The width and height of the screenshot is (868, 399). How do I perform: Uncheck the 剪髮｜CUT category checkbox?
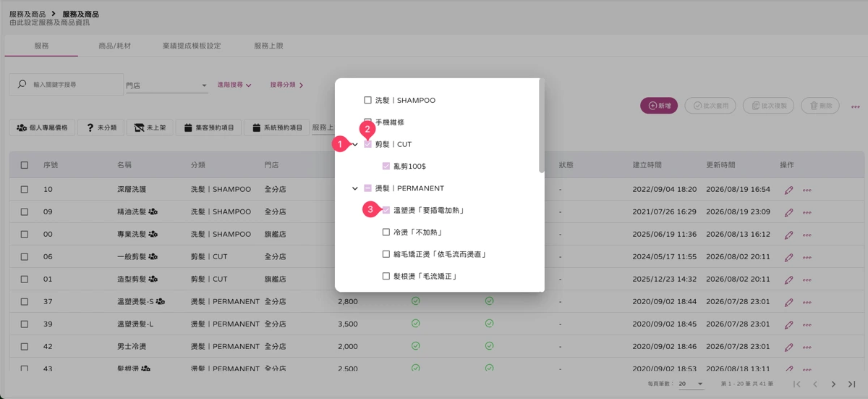367,144
